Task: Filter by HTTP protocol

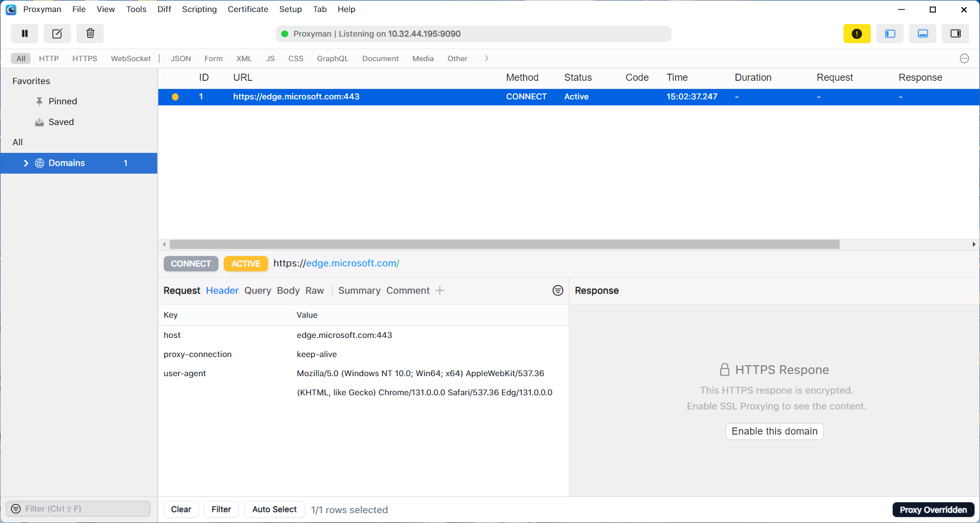Action: [49, 58]
